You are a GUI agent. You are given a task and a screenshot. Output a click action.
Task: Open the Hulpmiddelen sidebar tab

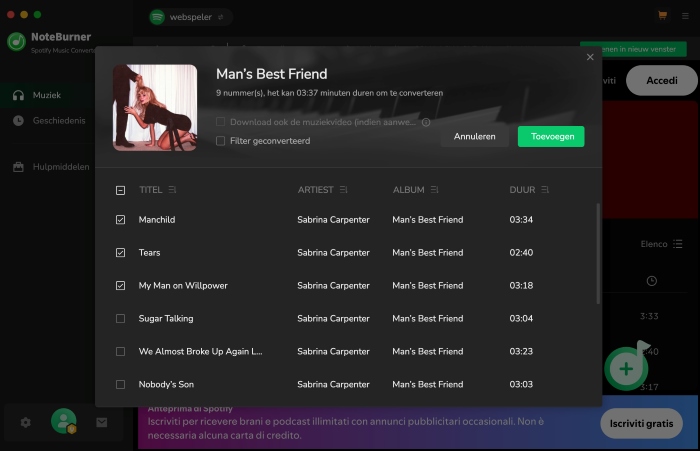tap(47, 167)
